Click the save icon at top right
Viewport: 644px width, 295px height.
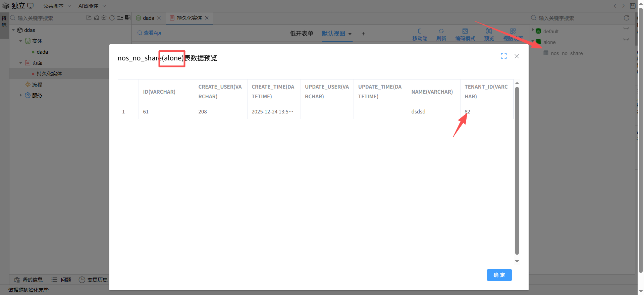click(x=633, y=6)
